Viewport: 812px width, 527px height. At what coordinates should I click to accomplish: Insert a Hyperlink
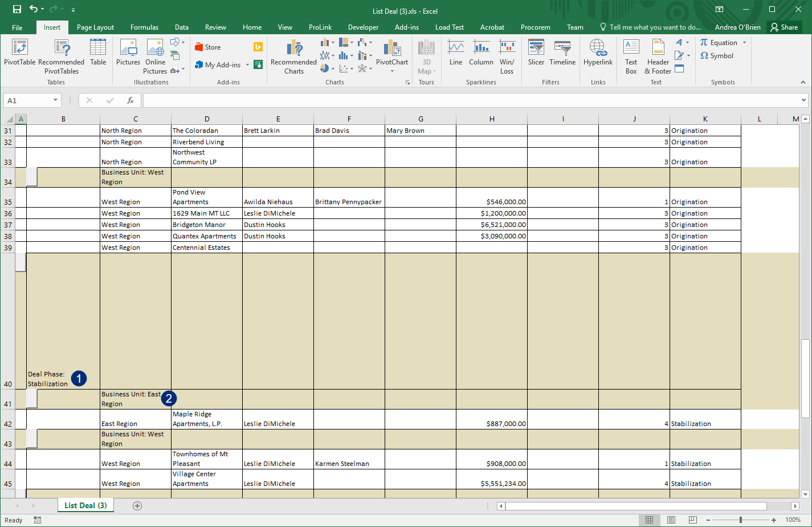point(598,52)
